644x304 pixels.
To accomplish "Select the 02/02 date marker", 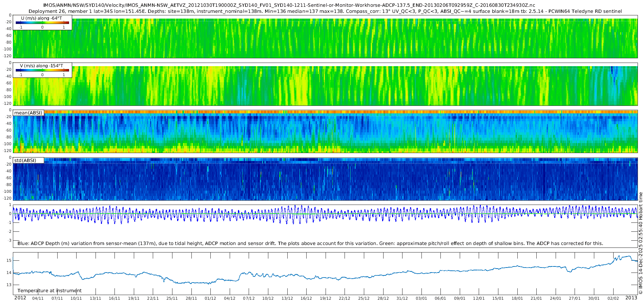I will pos(613,298).
